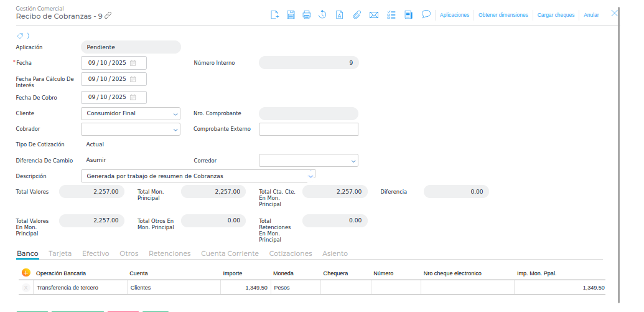
Task: Click the history clock icon in toolbar
Action: pos(323,14)
